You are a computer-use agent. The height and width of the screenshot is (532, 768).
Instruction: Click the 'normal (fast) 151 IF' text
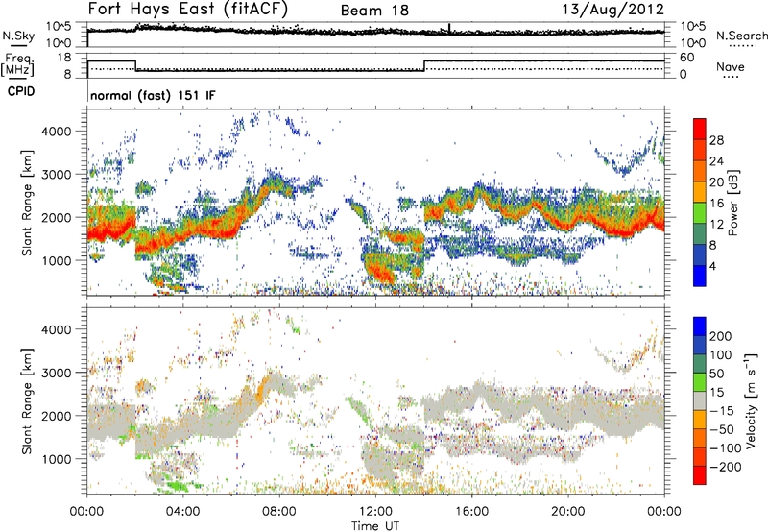[x=153, y=95]
